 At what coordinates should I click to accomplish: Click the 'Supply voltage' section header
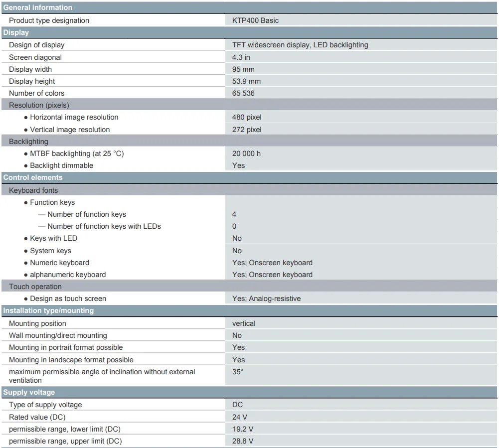coord(249,392)
